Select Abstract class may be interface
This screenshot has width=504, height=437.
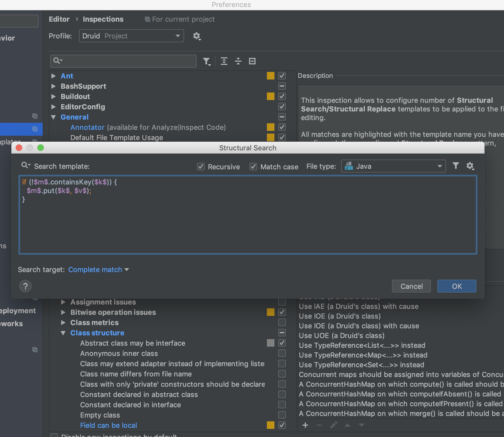pyautogui.click(x=133, y=343)
